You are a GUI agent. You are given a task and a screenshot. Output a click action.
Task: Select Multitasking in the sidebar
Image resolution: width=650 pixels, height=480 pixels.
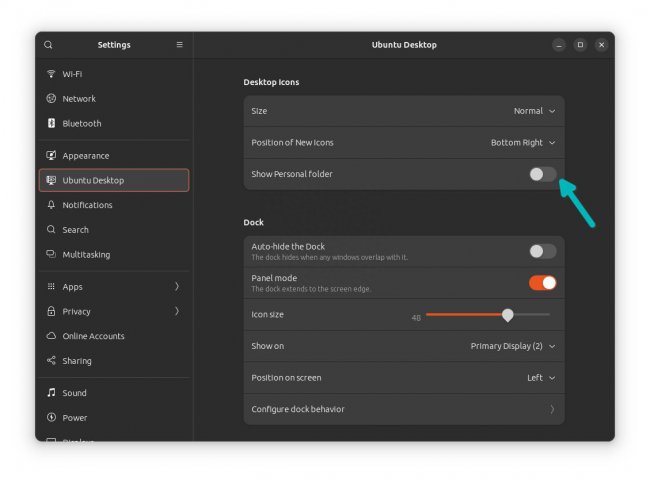pyautogui.click(x=114, y=254)
